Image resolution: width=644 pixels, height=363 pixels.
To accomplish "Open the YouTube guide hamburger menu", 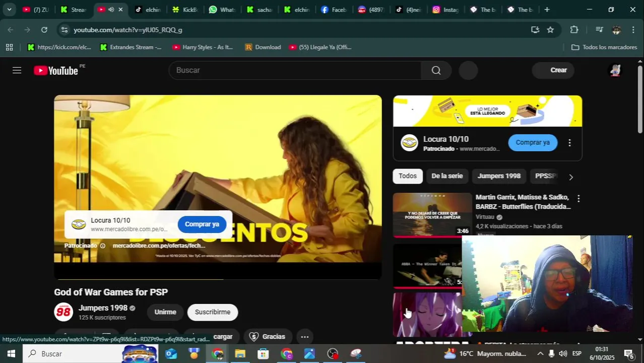I will 17,70.
